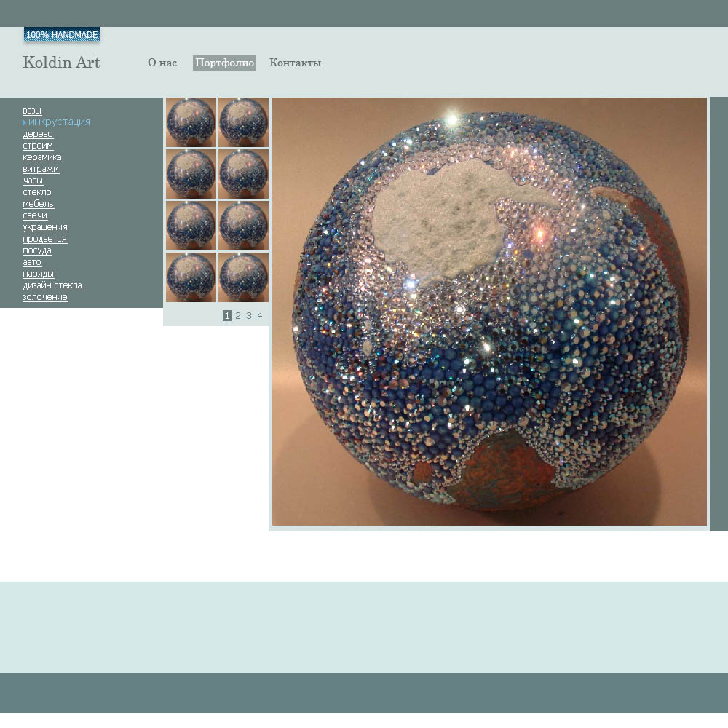Open the дерево category link
This screenshot has height=728, width=728.
[38, 134]
